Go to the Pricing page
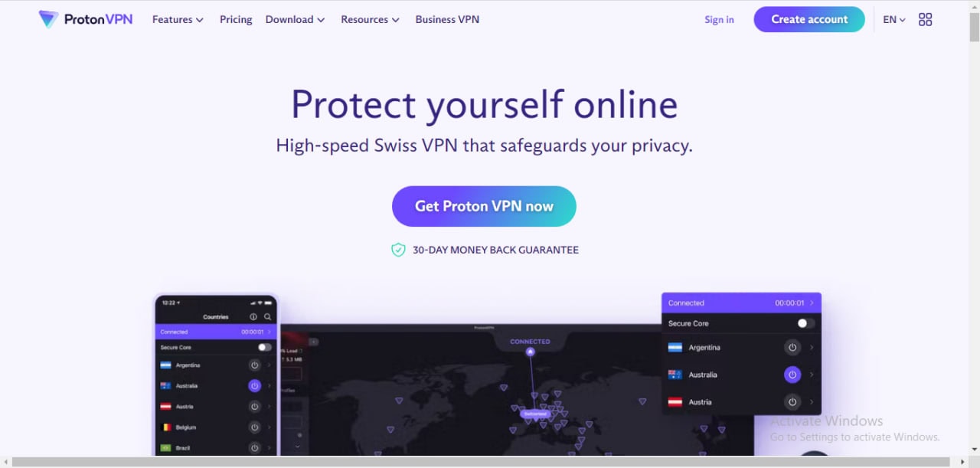 pyautogui.click(x=236, y=19)
